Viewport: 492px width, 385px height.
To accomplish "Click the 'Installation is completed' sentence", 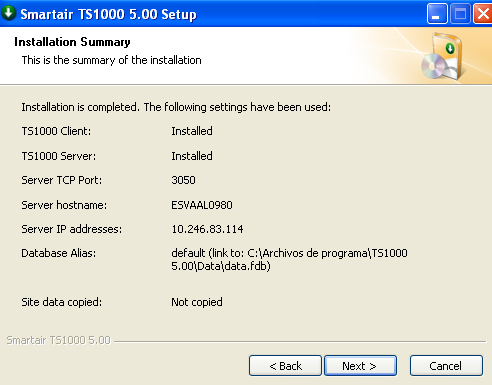I will point(176,107).
